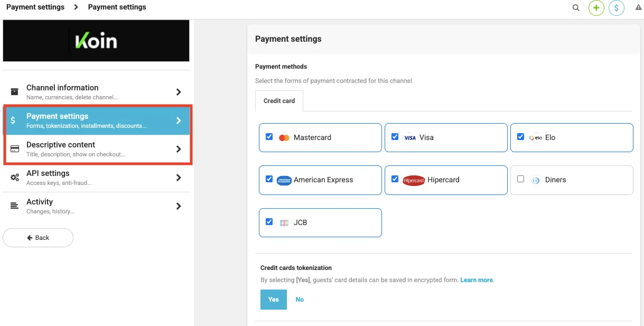Image resolution: width=644 pixels, height=326 pixels.
Task: Open the API settings menu item
Action: click(x=96, y=178)
